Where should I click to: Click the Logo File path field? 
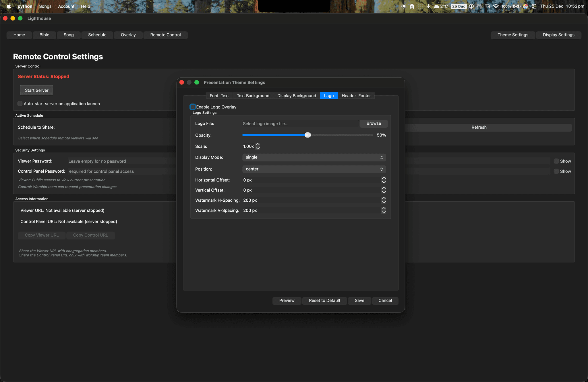pyautogui.click(x=300, y=124)
